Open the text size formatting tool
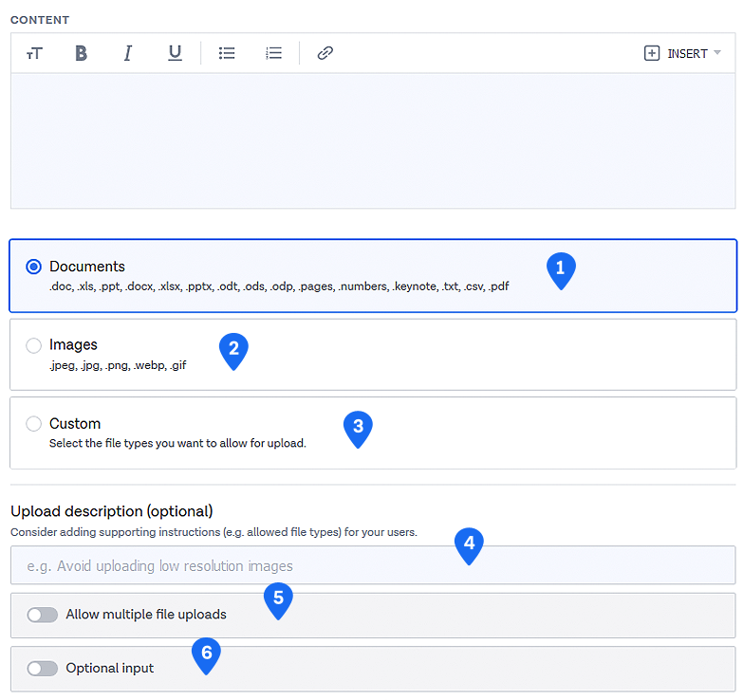The height and width of the screenshot is (700, 743). [34, 53]
